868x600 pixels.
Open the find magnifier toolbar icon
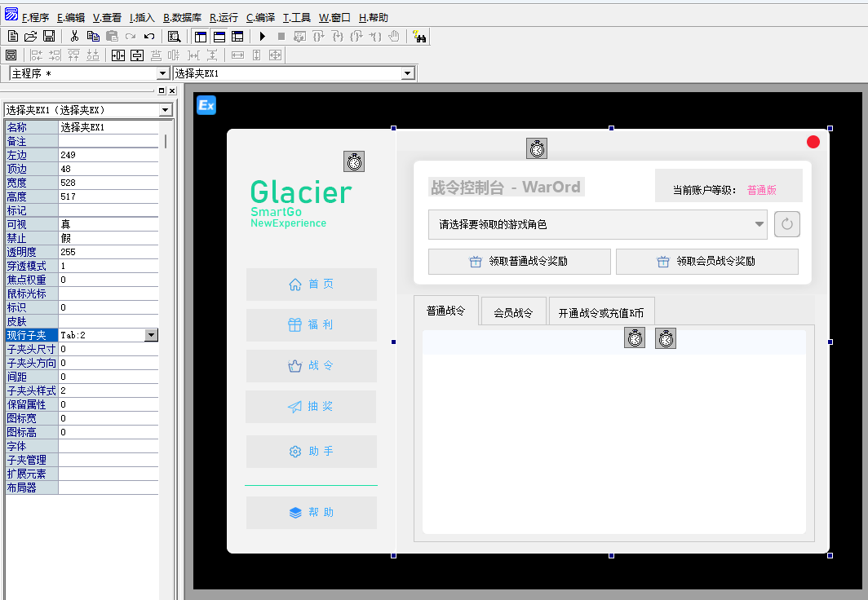tap(175, 37)
